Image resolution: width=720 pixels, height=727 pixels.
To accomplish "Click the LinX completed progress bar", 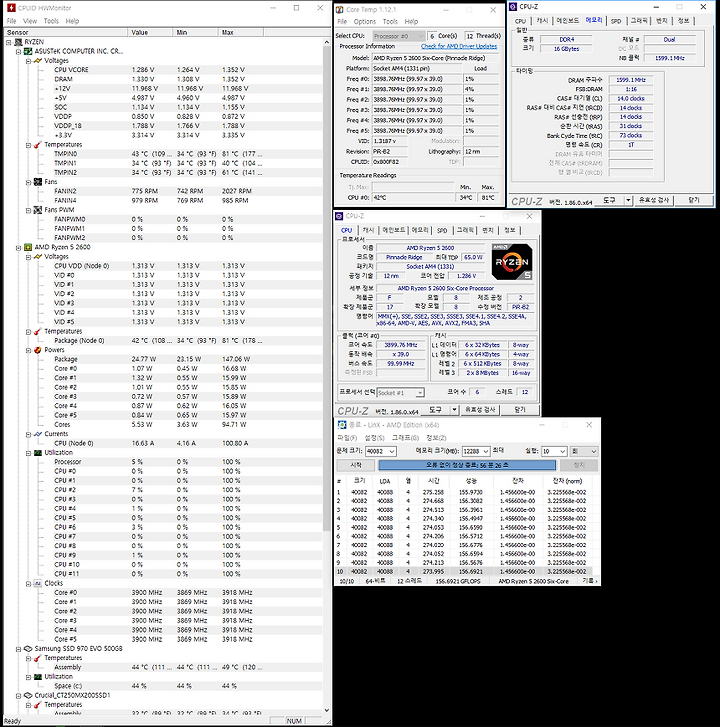I will click(x=467, y=465).
